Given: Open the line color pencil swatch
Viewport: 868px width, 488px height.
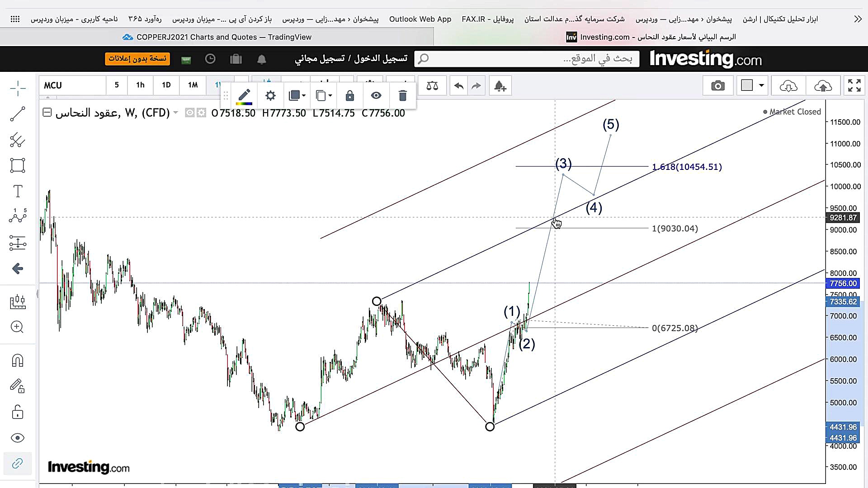Looking at the screenshot, I should [244, 96].
